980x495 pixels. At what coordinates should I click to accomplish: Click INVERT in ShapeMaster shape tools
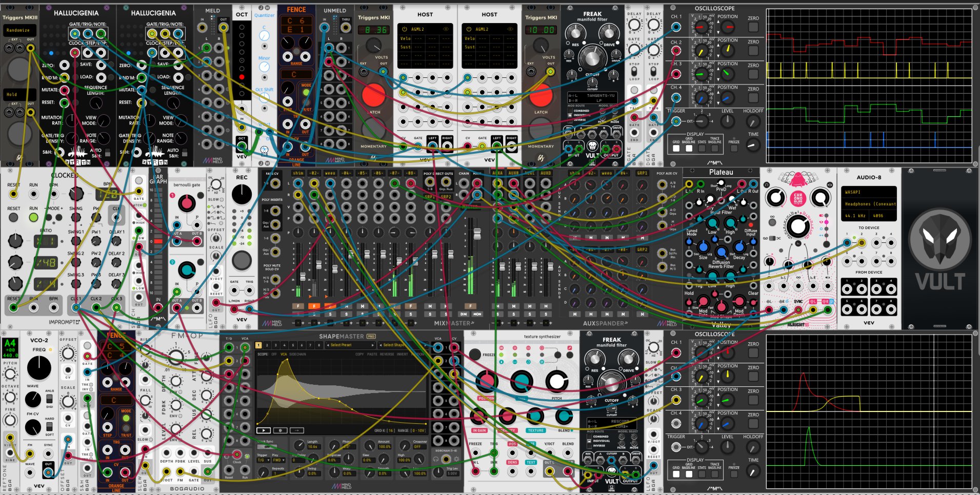pyautogui.click(x=403, y=354)
